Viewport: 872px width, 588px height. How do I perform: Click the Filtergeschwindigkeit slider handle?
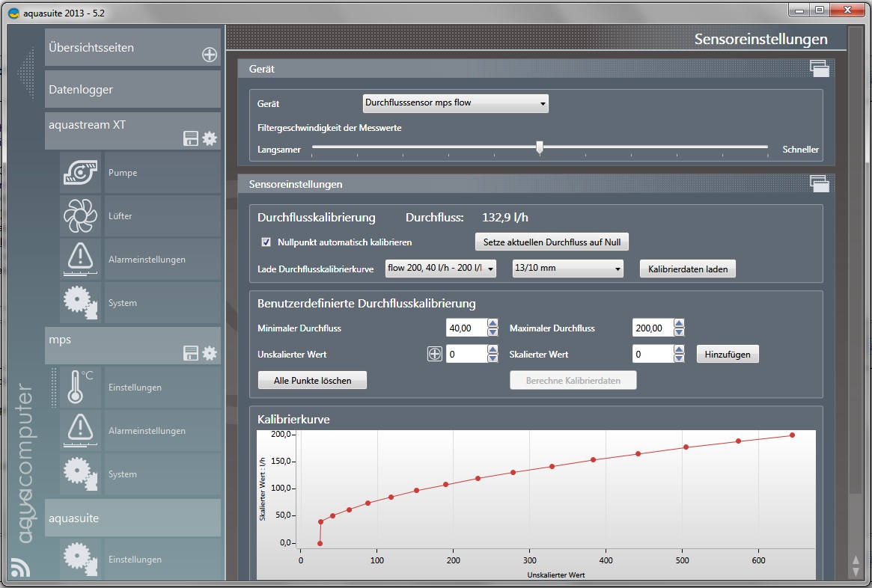pos(540,147)
